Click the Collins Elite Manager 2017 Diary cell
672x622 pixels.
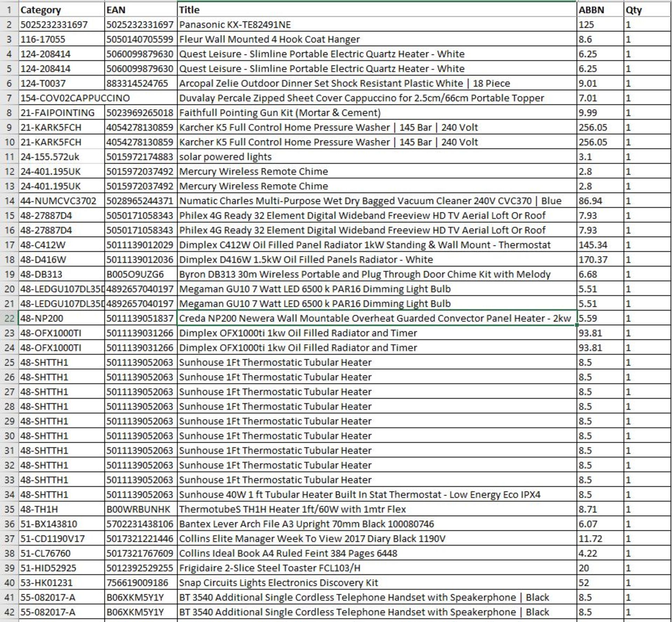(x=377, y=539)
